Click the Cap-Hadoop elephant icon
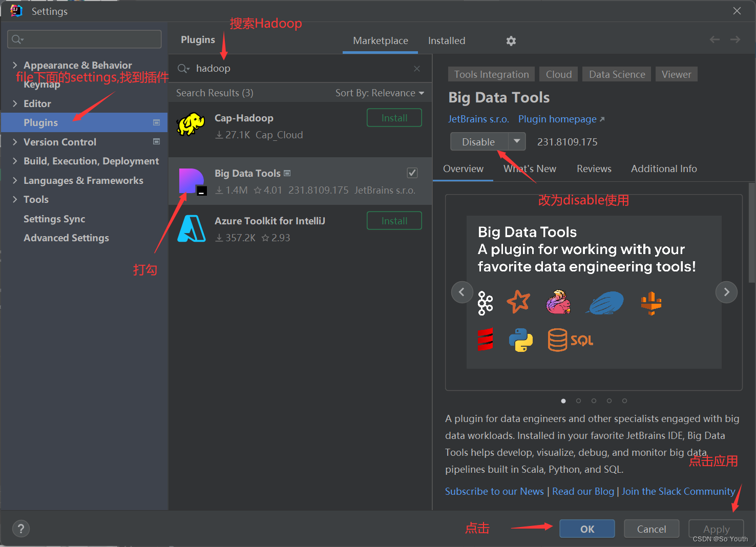Screen dimensions: 756x547 coord(191,124)
